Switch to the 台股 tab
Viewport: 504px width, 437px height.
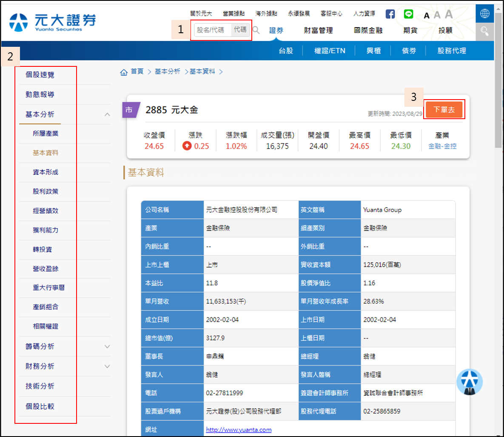coord(286,51)
